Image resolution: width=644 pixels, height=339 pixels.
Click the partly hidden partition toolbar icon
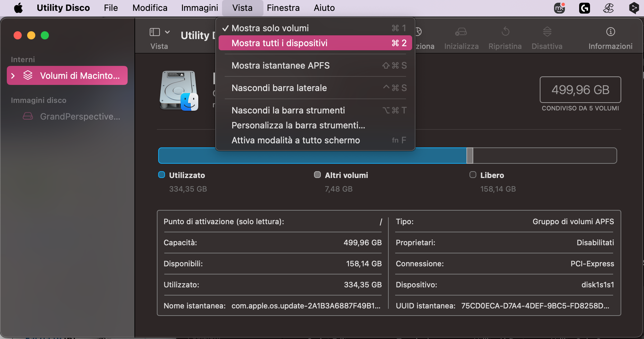point(419,32)
